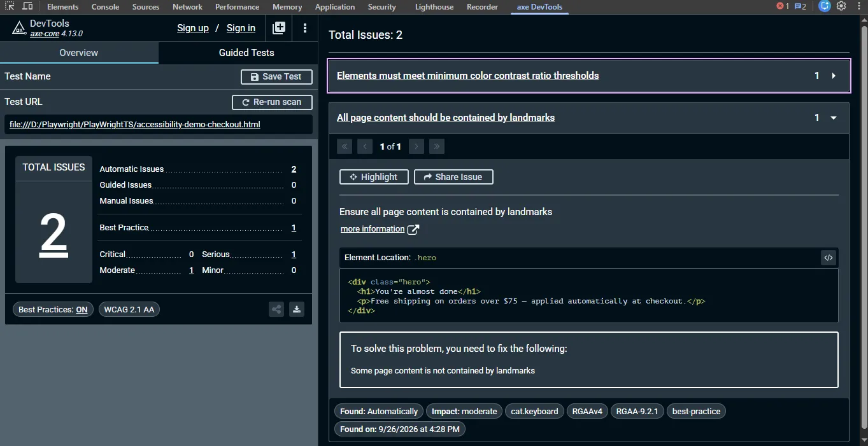The width and height of the screenshot is (868, 446).
Task: Go to the last issue page
Action: tap(437, 146)
